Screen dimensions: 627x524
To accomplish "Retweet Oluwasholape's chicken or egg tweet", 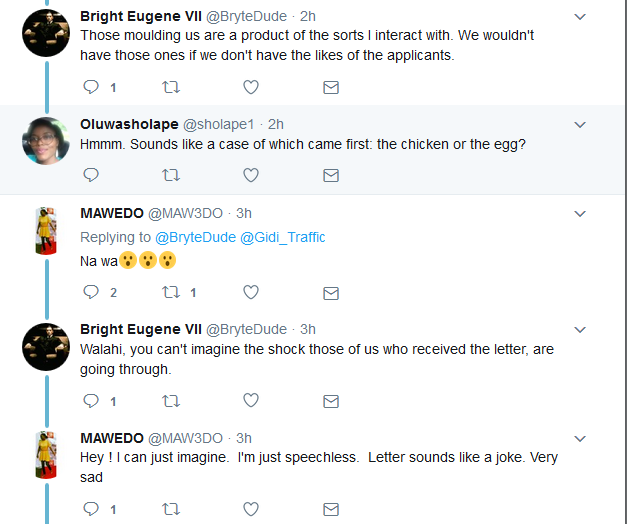I will click(x=171, y=175).
